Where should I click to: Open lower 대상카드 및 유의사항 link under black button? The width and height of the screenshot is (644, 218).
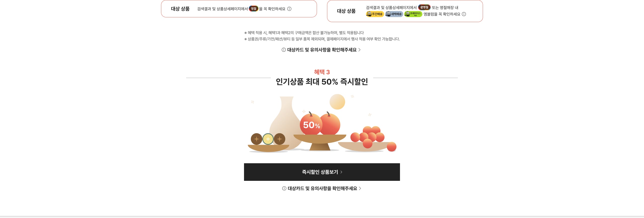point(322,188)
